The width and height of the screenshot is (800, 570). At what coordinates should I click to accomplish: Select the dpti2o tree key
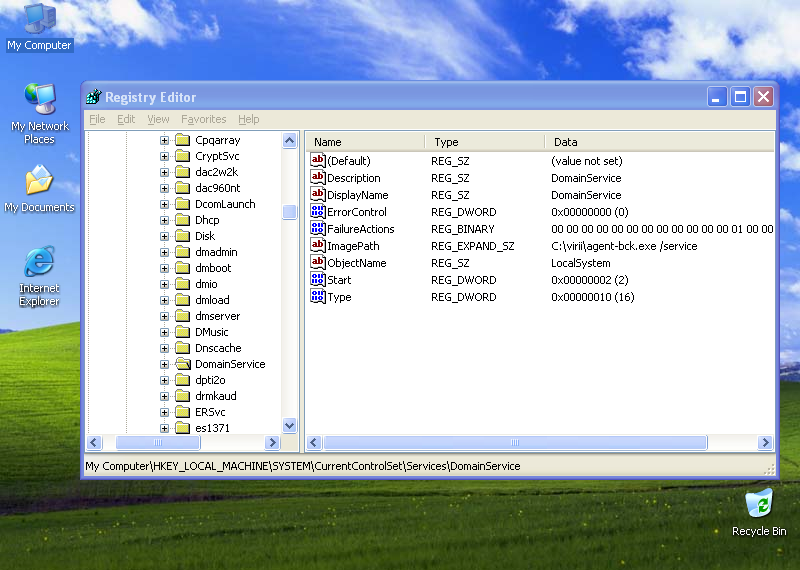pos(210,380)
